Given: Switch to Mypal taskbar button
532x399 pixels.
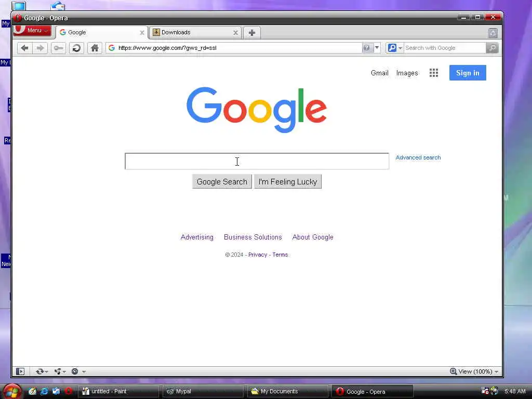Looking at the screenshot, I should [203, 392].
